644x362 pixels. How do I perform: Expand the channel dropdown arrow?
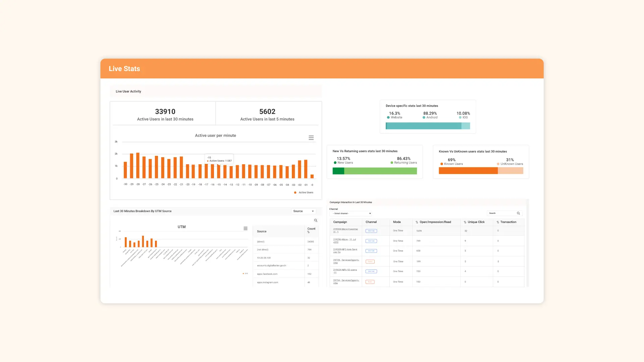click(370, 214)
